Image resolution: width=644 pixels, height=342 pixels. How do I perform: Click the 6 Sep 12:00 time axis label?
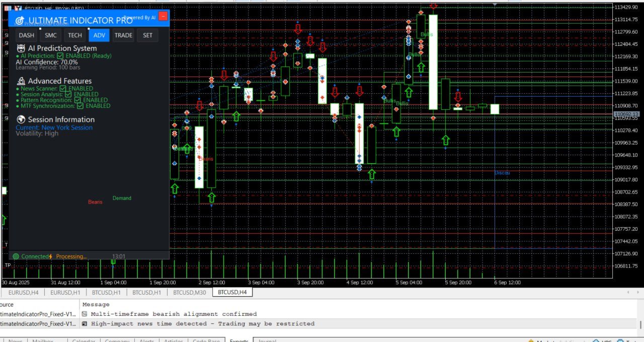pyautogui.click(x=507, y=283)
